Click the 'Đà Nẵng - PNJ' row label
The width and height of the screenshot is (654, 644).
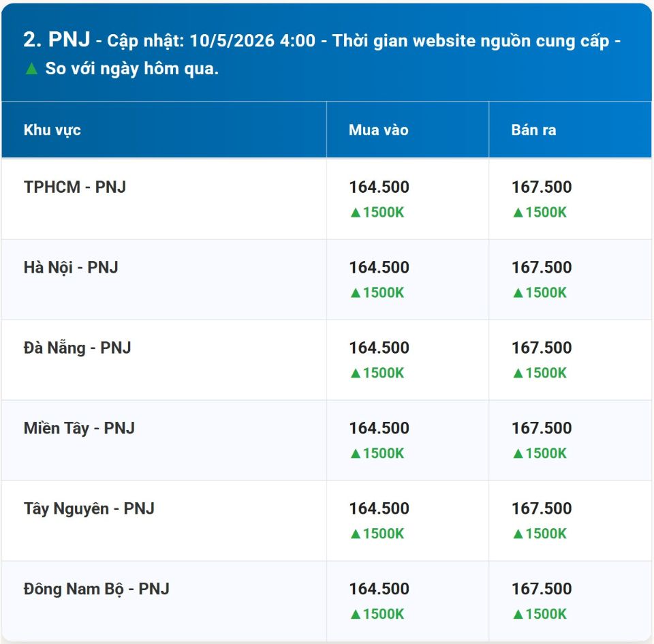tap(77, 348)
